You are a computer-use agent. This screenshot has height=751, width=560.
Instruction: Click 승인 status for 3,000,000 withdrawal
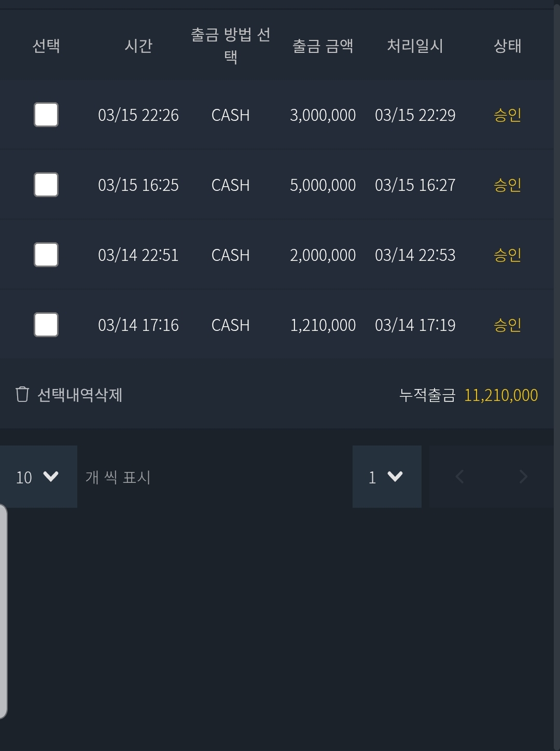(x=507, y=115)
